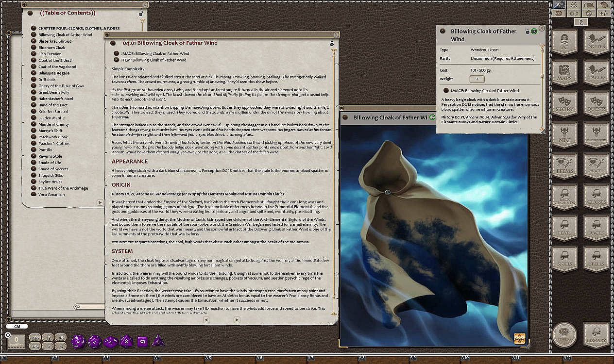Toggle the +5 modifier button
This screenshot has width=614, height=364.
tap(60, 337)
